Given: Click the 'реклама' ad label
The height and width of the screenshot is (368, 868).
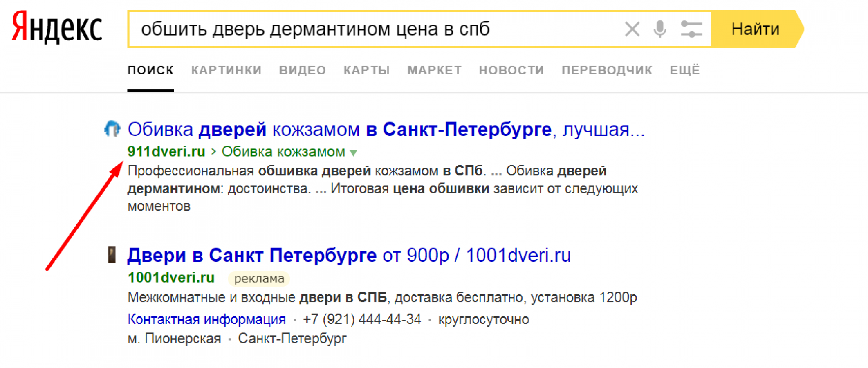Looking at the screenshot, I should coord(259,278).
